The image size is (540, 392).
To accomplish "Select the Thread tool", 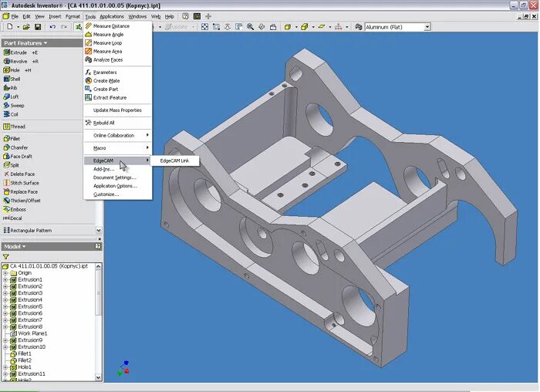I will pyautogui.click(x=14, y=127).
